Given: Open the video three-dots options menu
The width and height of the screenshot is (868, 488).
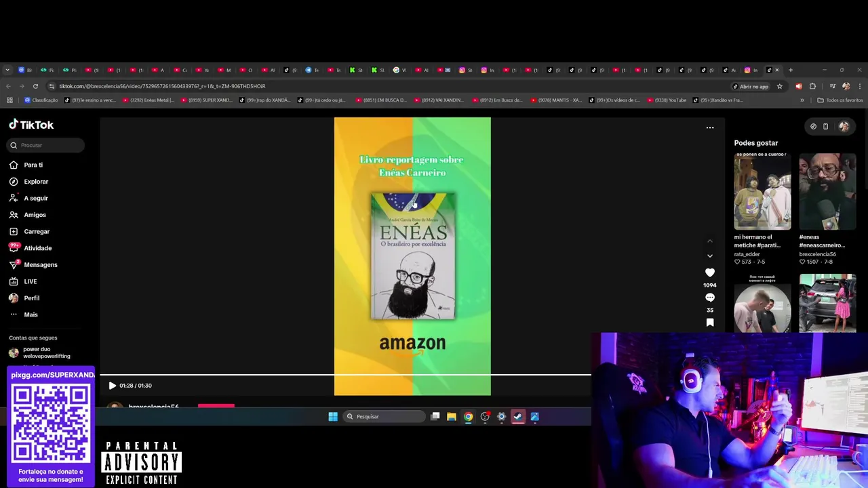Looking at the screenshot, I should pyautogui.click(x=710, y=127).
